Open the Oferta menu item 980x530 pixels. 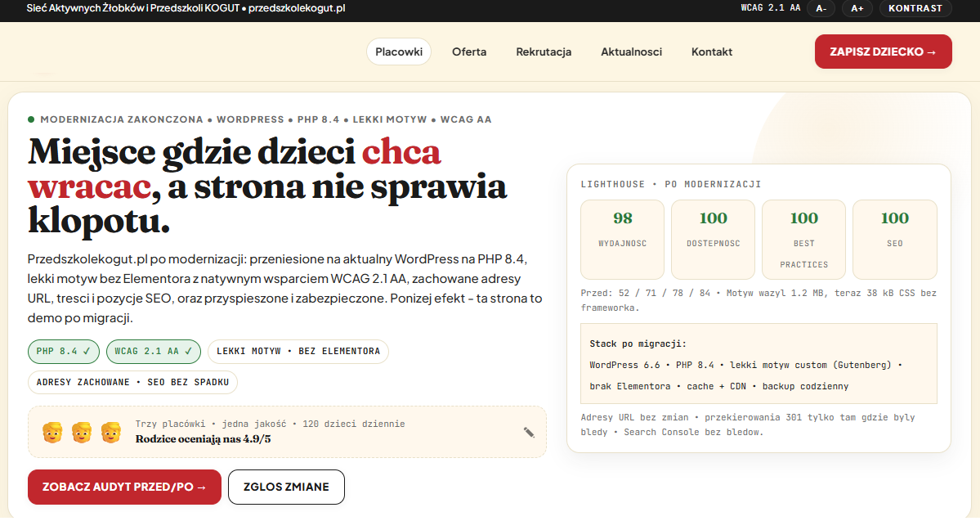pyautogui.click(x=469, y=52)
